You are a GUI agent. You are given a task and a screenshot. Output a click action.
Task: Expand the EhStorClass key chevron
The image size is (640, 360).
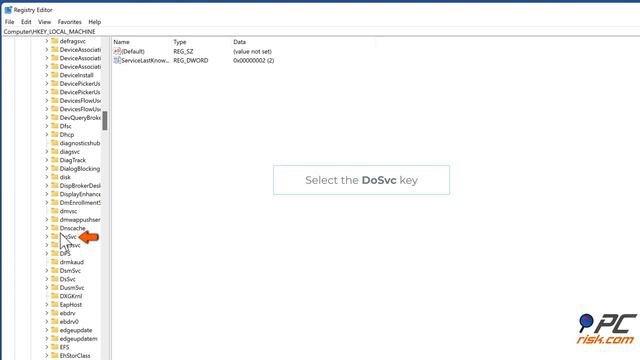pyautogui.click(x=47, y=356)
